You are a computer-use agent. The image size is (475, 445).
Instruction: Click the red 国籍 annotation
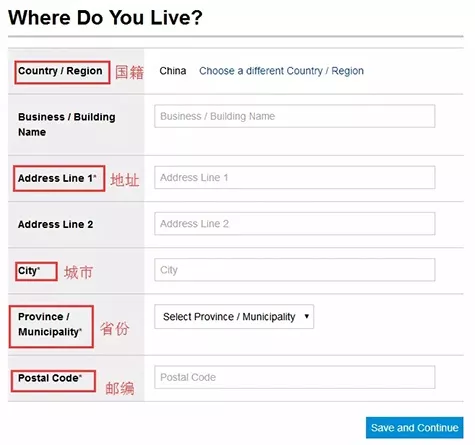[129, 72]
